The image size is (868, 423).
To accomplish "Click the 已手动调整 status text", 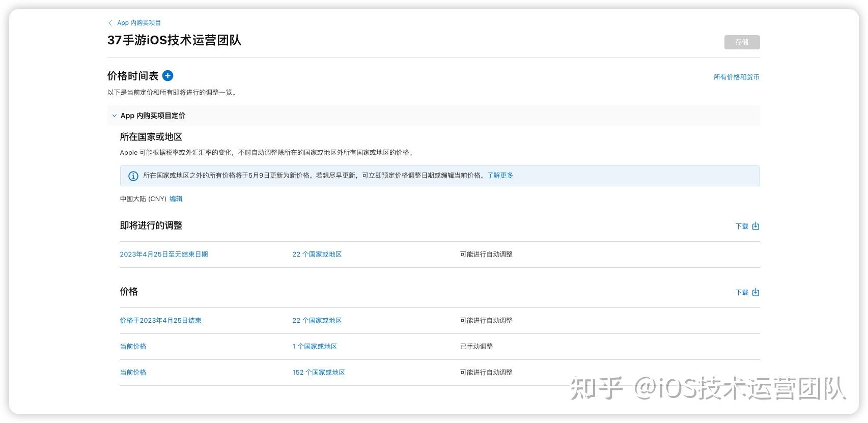I will click(477, 347).
